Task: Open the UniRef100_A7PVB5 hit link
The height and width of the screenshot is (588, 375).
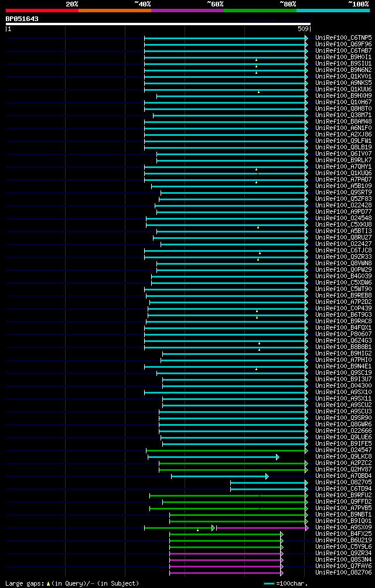Action: pos(343,509)
